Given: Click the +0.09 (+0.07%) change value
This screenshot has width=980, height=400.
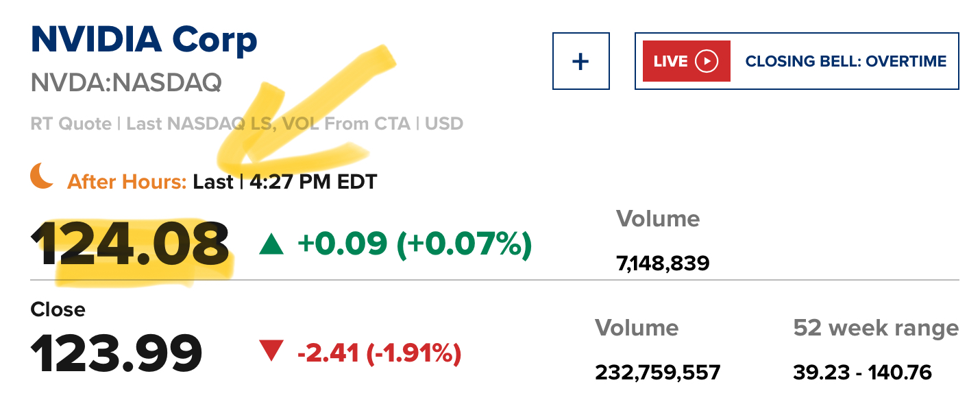Looking at the screenshot, I should tap(413, 244).
